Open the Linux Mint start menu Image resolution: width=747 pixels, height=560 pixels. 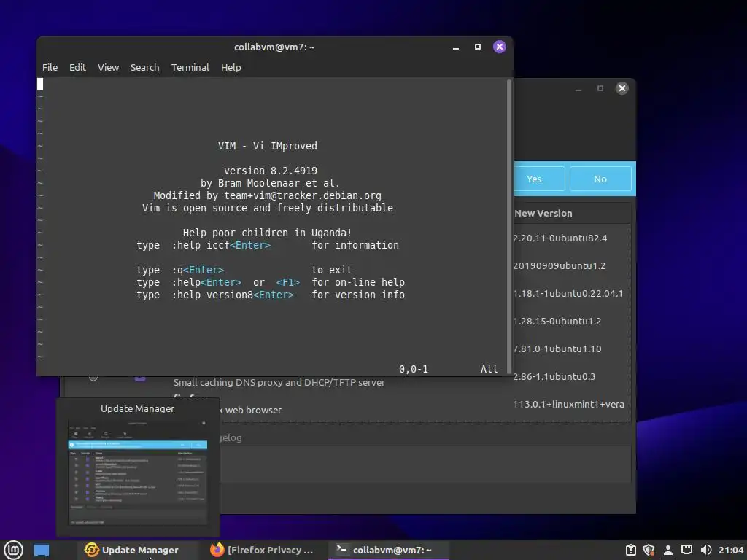13,550
